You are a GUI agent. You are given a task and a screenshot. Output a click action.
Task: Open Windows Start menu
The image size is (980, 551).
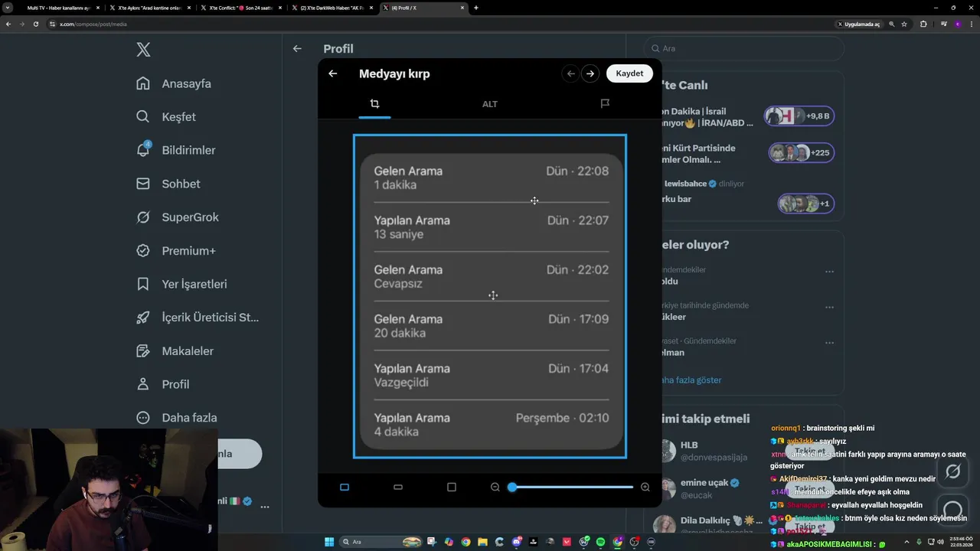point(329,542)
